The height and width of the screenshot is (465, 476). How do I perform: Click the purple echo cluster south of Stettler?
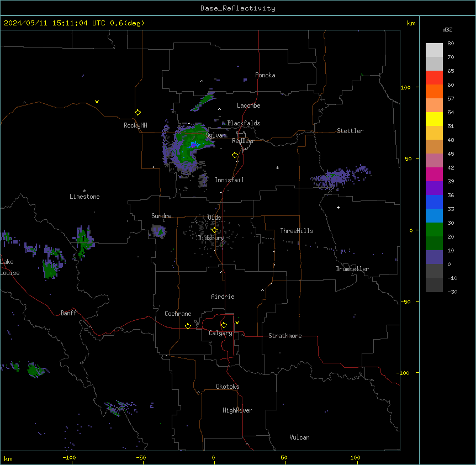[x=340, y=178]
